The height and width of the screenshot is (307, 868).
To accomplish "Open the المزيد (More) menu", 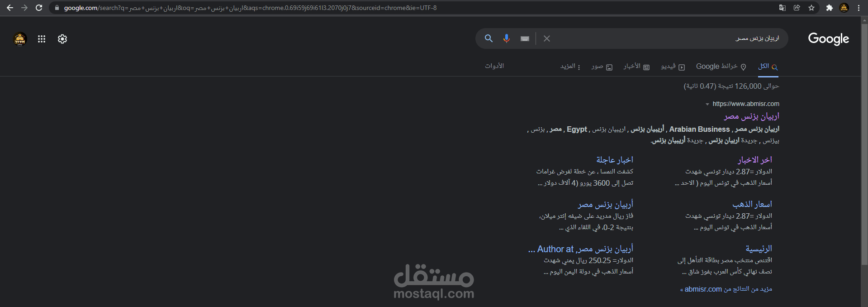I will click(570, 67).
